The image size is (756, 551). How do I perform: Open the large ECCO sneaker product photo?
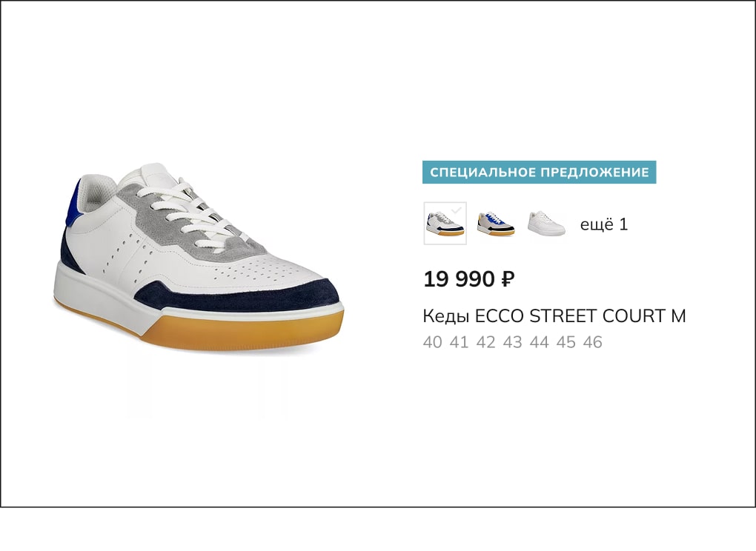point(199,256)
